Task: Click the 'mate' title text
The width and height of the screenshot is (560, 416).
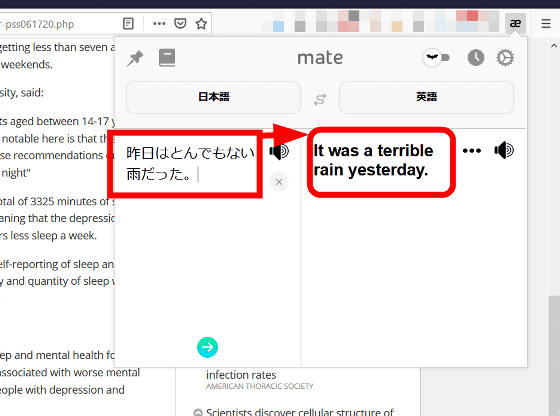Action: click(x=320, y=58)
